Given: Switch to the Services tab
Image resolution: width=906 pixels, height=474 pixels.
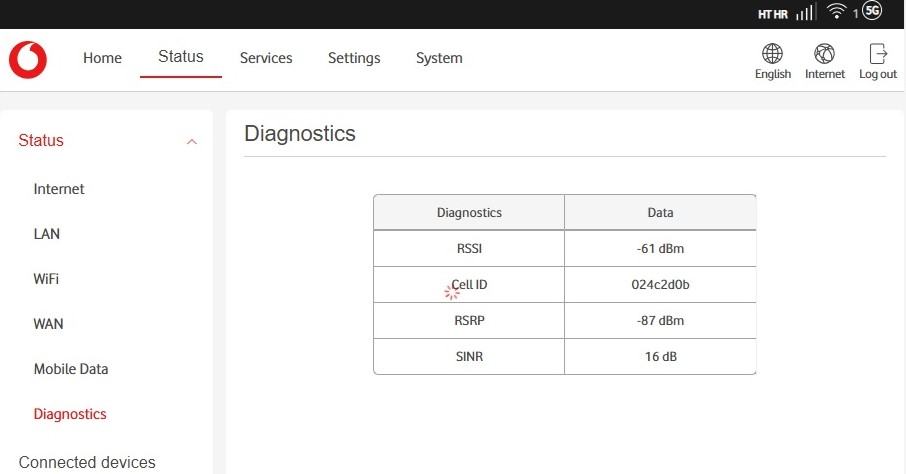Looking at the screenshot, I should tap(266, 58).
